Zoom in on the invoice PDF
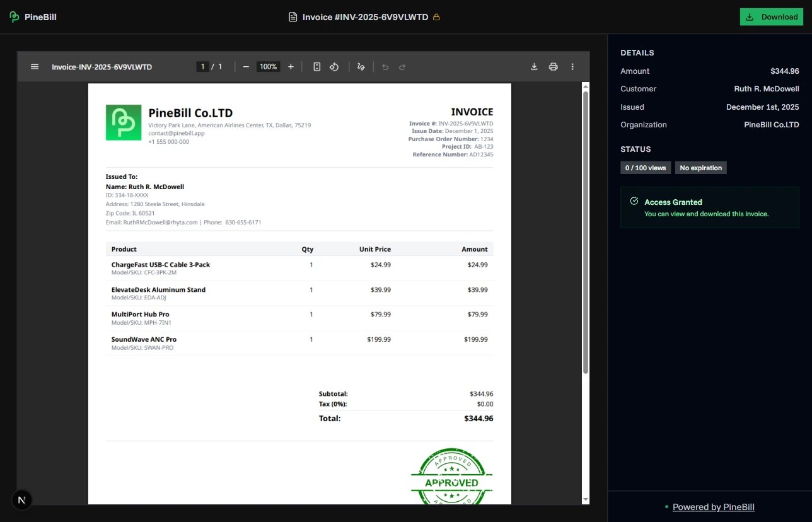This screenshot has height=522, width=812. [291, 66]
